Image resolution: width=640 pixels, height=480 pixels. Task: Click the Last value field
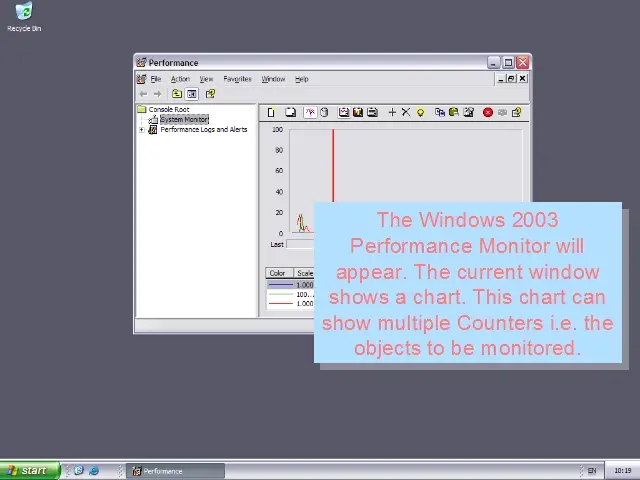pos(300,244)
